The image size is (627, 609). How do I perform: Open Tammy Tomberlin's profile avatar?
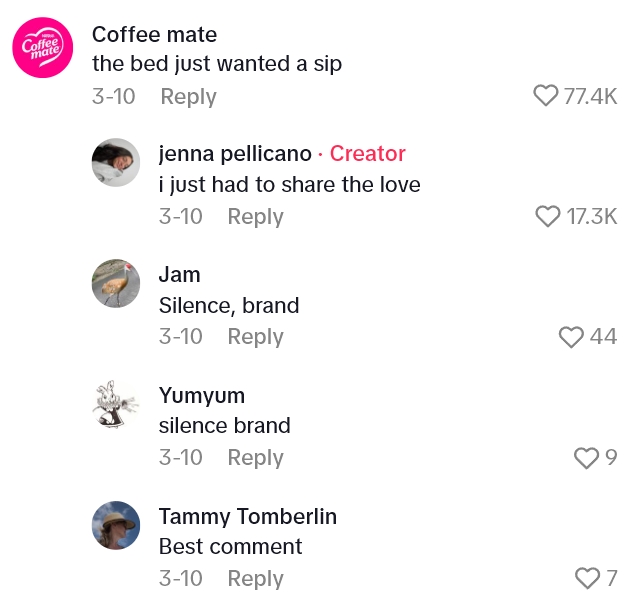click(x=116, y=525)
